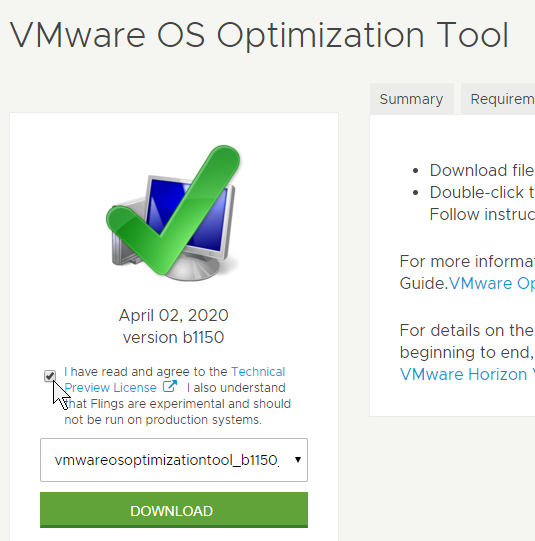Viewport: 535px width, 541px height.
Task: Switch to the Summary tab
Action: pos(412,99)
